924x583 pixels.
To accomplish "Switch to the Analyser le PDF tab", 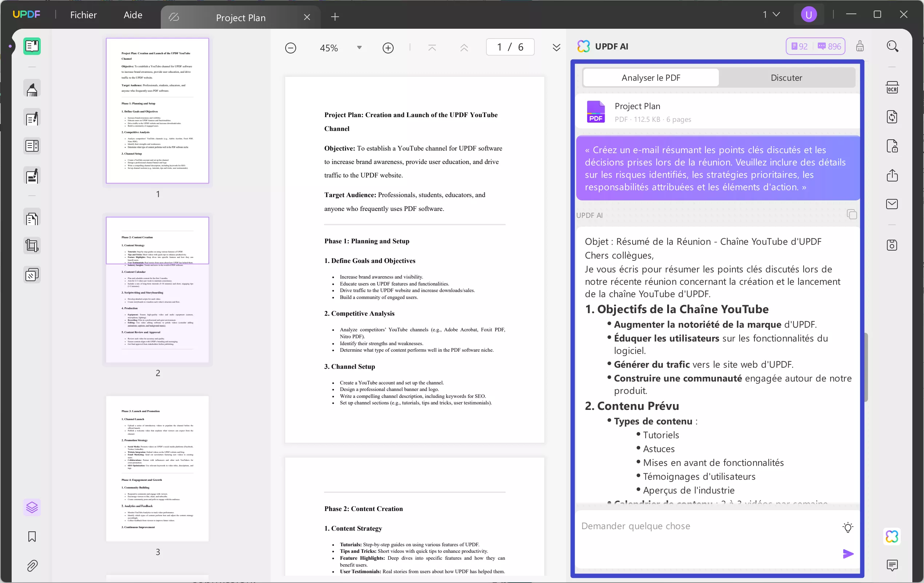I will [x=650, y=77].
